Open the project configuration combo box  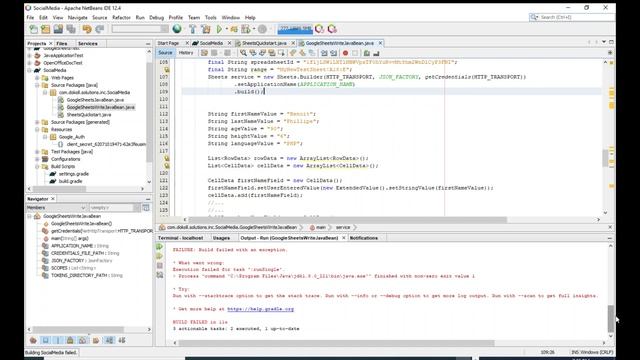[140, 29]
